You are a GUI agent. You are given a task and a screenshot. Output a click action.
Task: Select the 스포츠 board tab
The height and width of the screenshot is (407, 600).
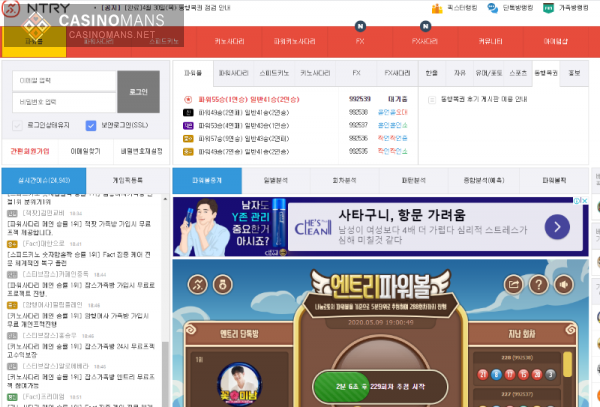click(518, 73)
